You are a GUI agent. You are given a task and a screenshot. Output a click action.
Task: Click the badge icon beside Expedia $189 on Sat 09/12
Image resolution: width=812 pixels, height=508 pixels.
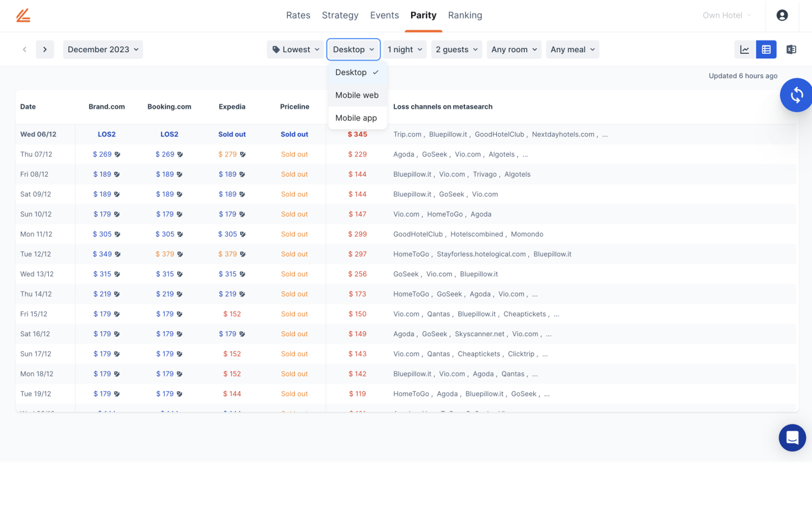tap(242, 194)
